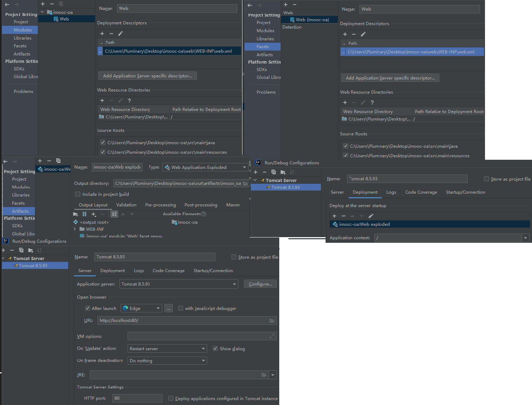The height and width of the screenshot is (405, 532).
Task: Click copy configuration icon in Server-tab Run/Debug window
Action: 21,250
